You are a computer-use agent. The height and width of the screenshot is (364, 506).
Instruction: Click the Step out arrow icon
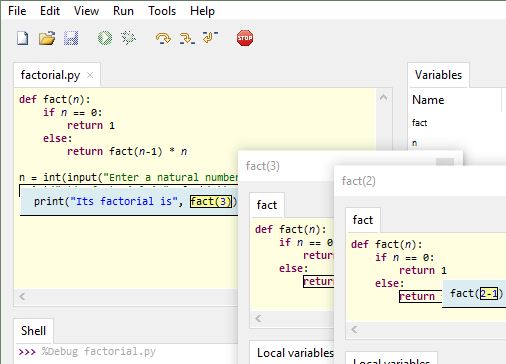(x=210, y=38)
